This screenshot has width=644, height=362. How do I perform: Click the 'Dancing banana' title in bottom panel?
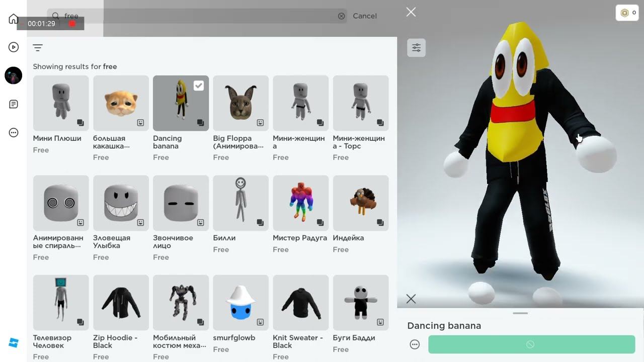[444, 326]
